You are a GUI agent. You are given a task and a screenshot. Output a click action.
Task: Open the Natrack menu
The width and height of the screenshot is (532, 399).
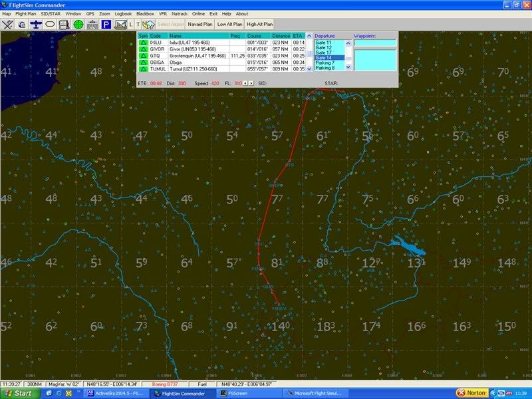180,14
